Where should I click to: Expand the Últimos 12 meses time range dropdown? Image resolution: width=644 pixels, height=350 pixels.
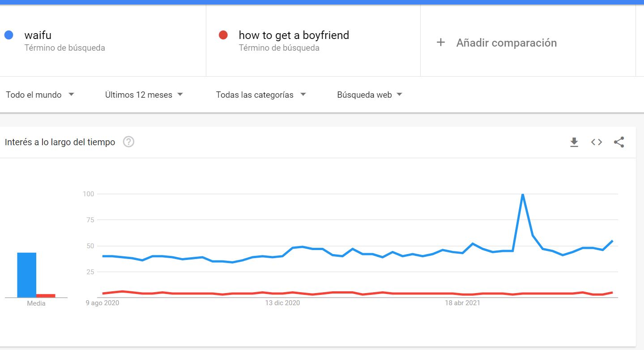click(x=144, y=95)
